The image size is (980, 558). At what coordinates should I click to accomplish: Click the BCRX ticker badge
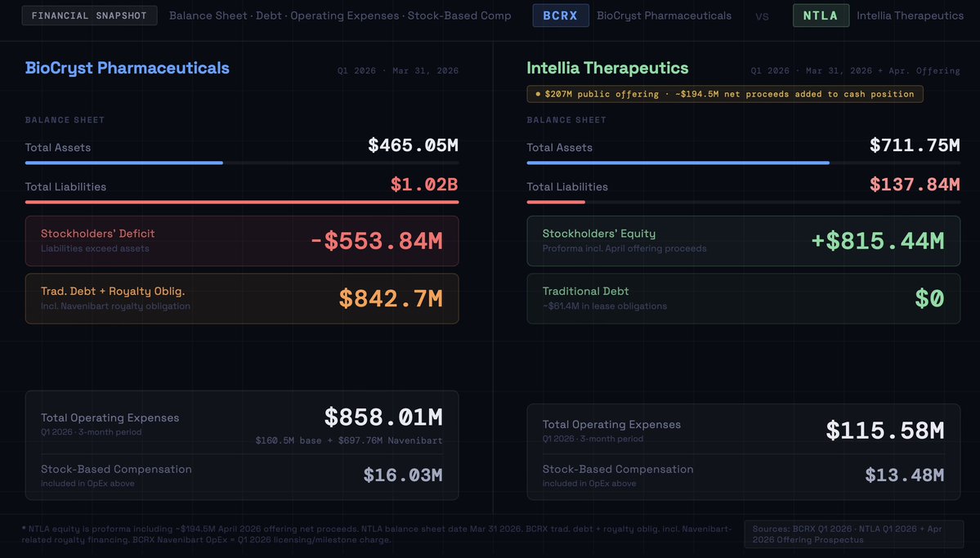[561, 16]
